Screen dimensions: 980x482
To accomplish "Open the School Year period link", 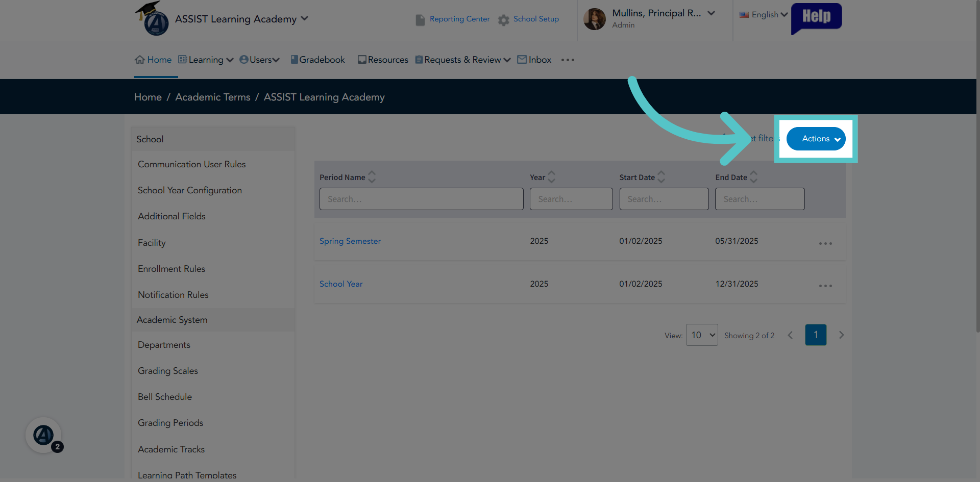I will (341, 284).
